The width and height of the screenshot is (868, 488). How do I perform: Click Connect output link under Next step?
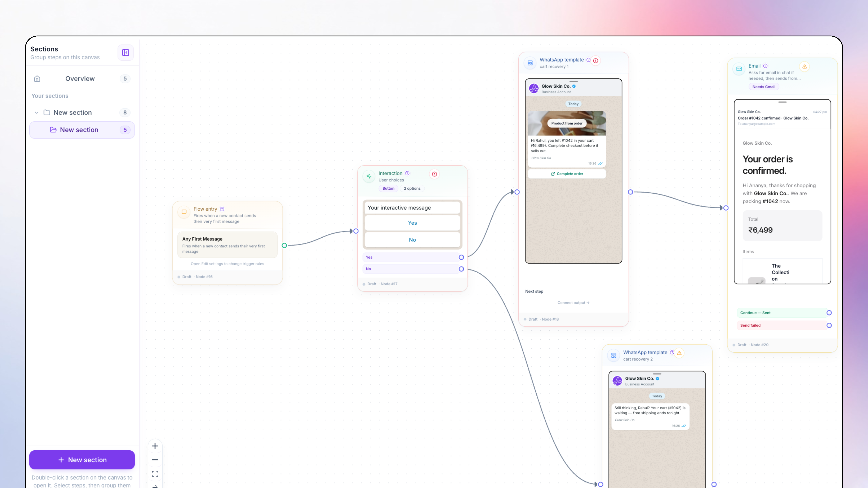(x=573, y=303)
